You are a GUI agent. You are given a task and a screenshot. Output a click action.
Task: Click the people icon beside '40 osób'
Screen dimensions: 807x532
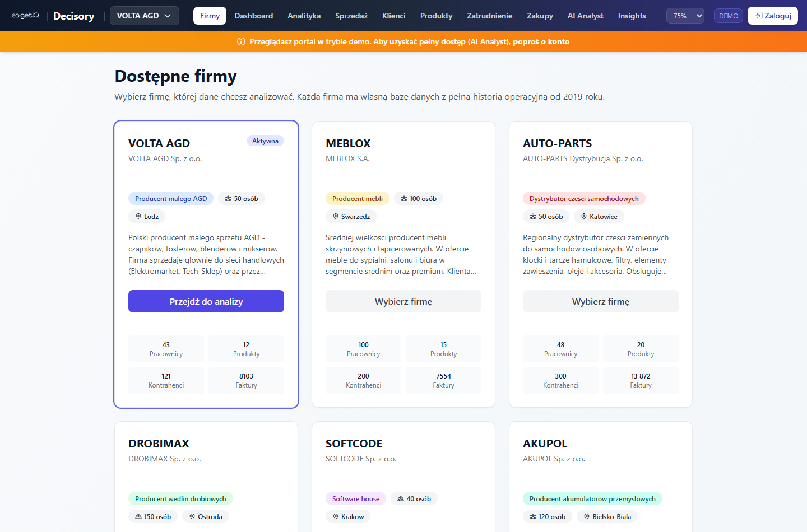pos(401,499)
